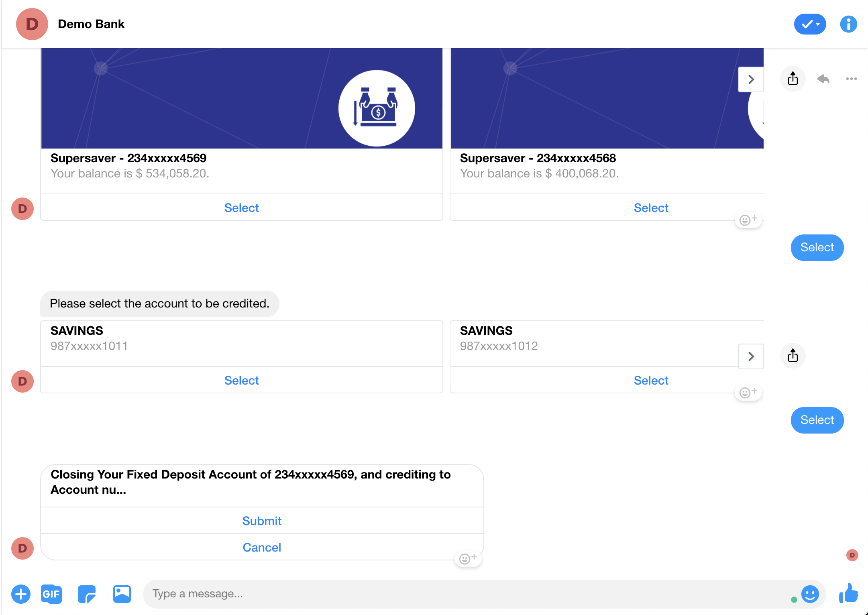Add reaction to the closing confirmation message
Image resolution: width=868 pixels, height=615 pixels.
pos(468,559)
